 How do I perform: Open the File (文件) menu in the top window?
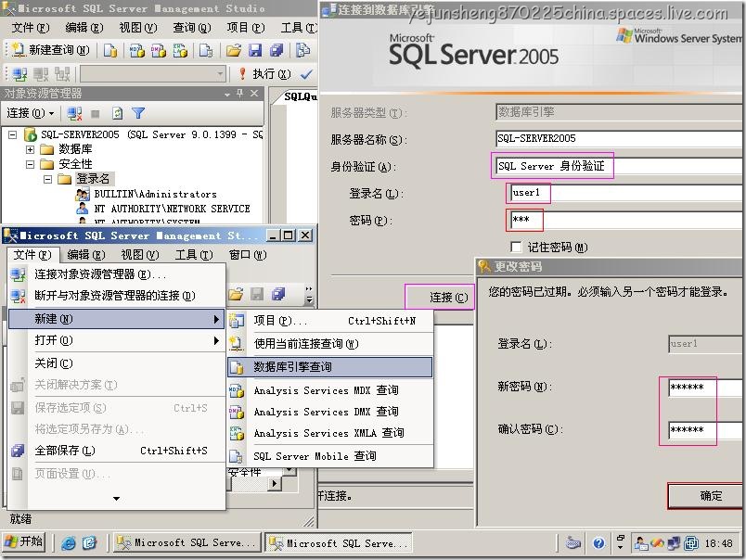30,28
